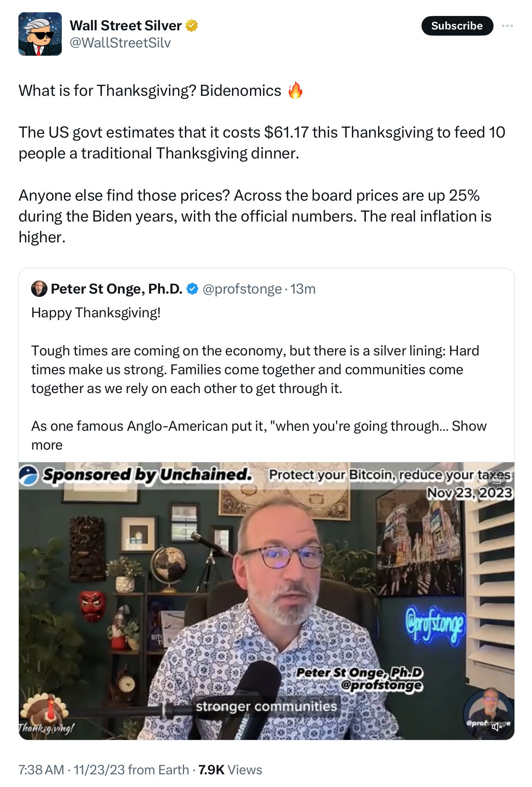Viewport: 532px width, 787px height.
Task: Open the Peter St Onge, Ph.D. name
Action: 117,289
